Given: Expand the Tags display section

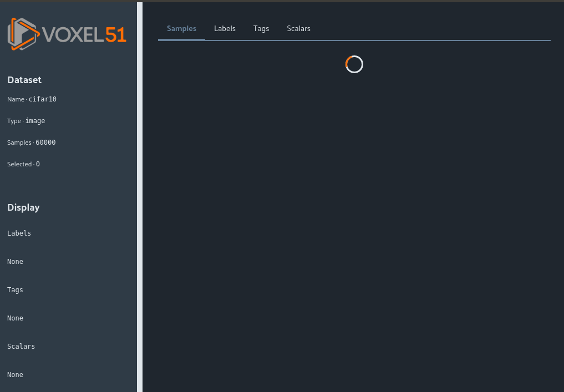Looking at the screenshot, I should click(15, 289).
